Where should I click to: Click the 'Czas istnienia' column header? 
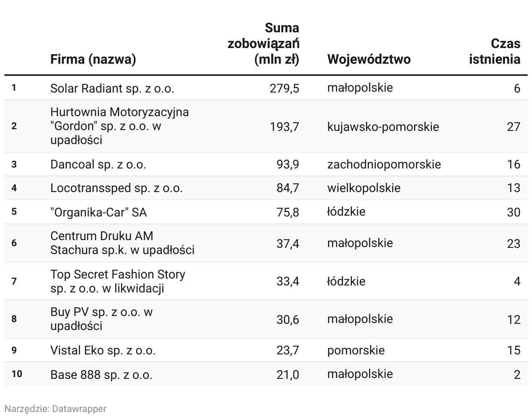pyautogui.click(x=494, y=52)
